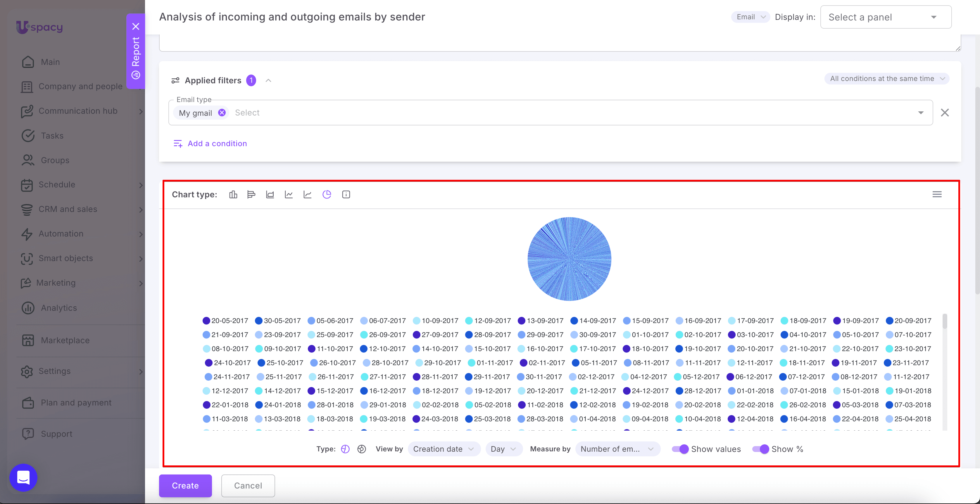Open All conditions at the same time dropdown
The image size is (980, 504).
887,79
